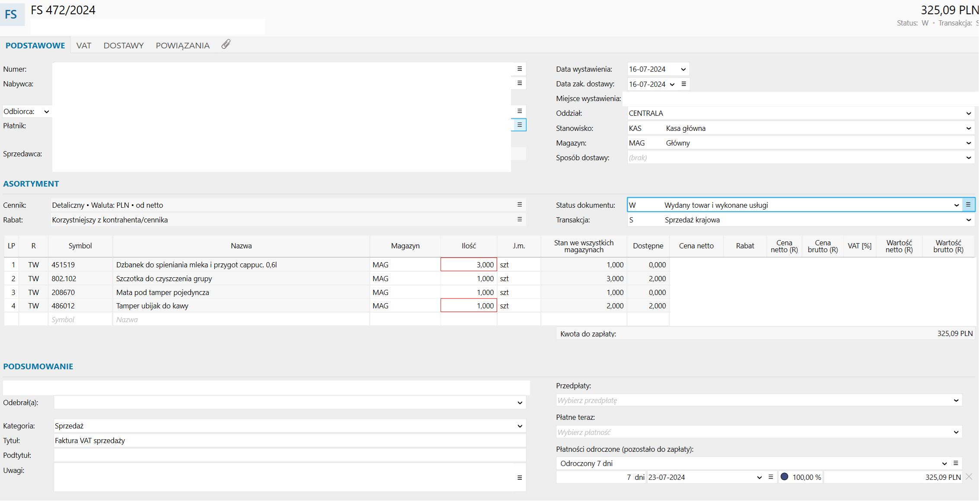Open list icon next to Cennik field
The image size is (980, 501).
(520, 205)
